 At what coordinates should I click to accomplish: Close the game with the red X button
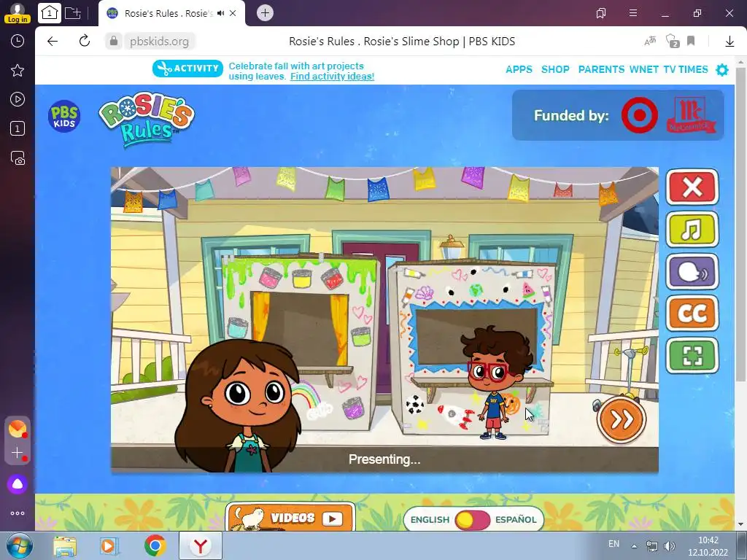click(x=692, y=187)
